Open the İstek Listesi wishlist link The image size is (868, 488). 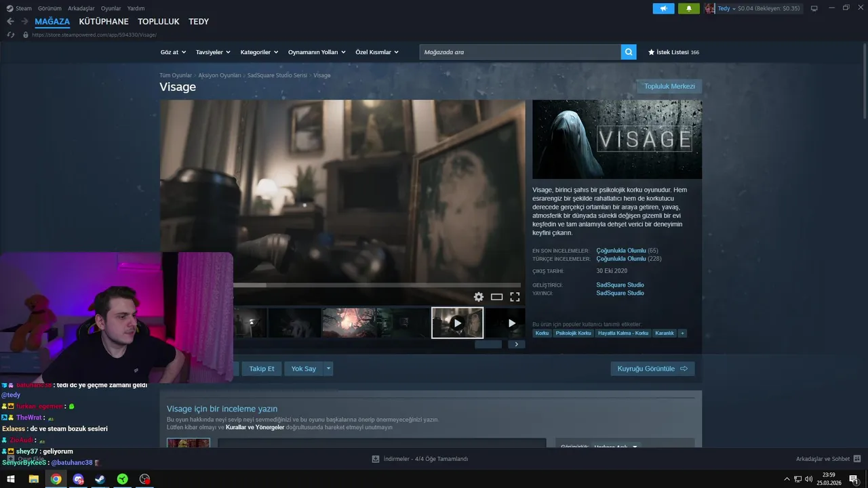(x=673, y=52)
